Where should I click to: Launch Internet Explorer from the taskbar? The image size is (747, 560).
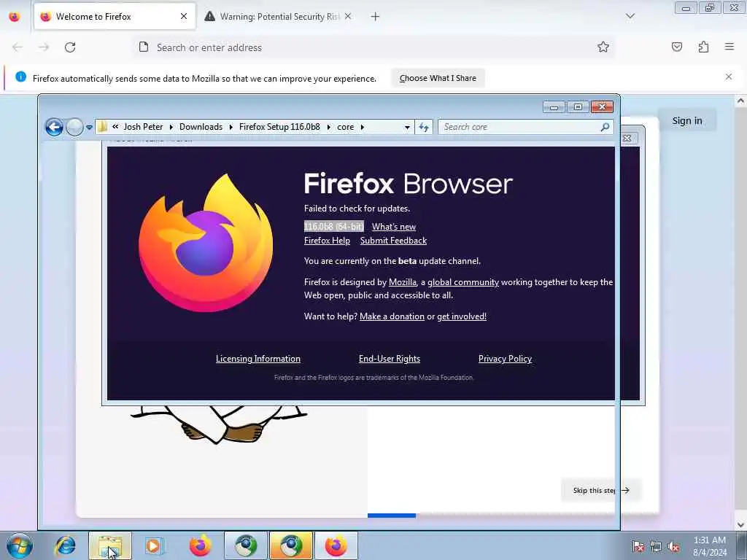click(x=65, y=545)
